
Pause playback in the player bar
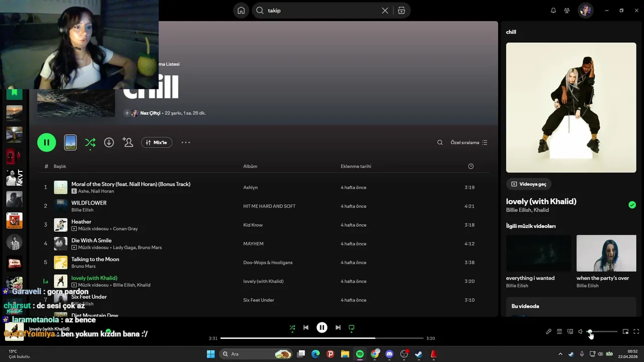(x=322, y=328)
